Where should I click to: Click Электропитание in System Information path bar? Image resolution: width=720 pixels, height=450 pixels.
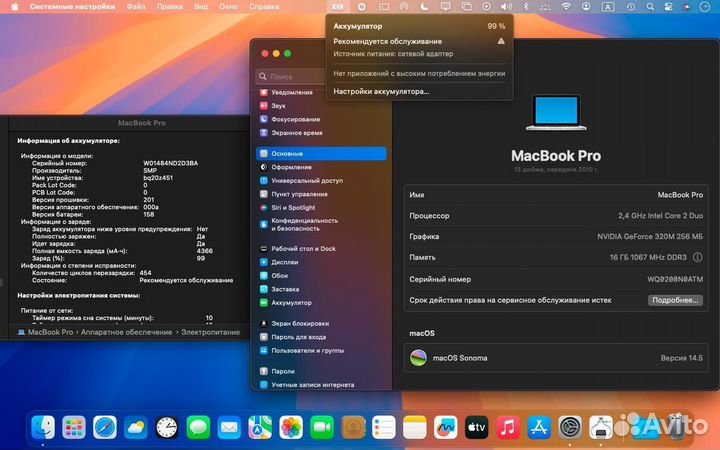210,332
